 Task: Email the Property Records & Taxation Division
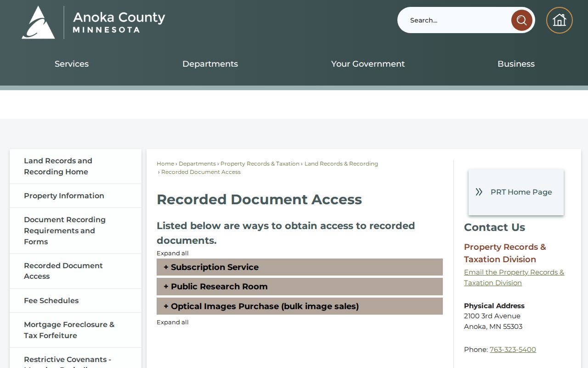pos(514,277)
